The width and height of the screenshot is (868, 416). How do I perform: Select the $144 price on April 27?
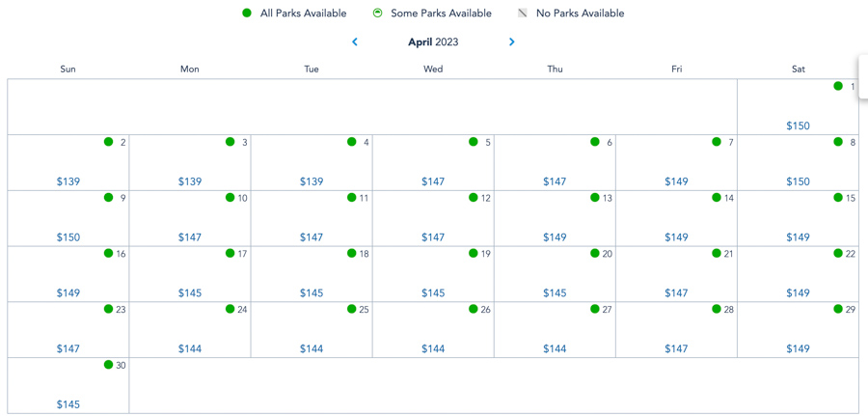click(x=555, y=349)
